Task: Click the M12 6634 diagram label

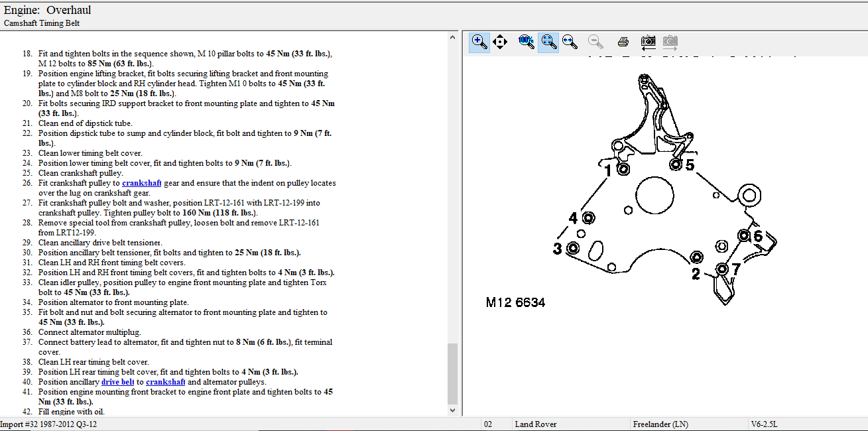Action: [x=515, y=302]
